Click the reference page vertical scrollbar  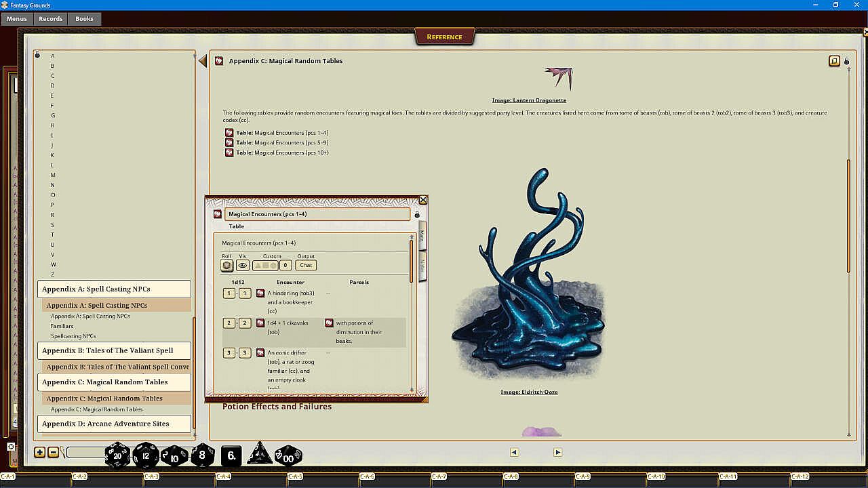click(x=848, y=216)
